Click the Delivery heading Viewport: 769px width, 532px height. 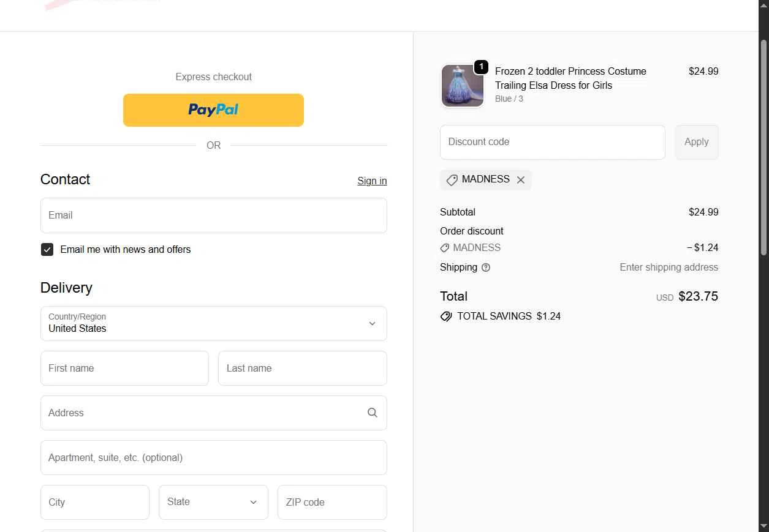66,288
